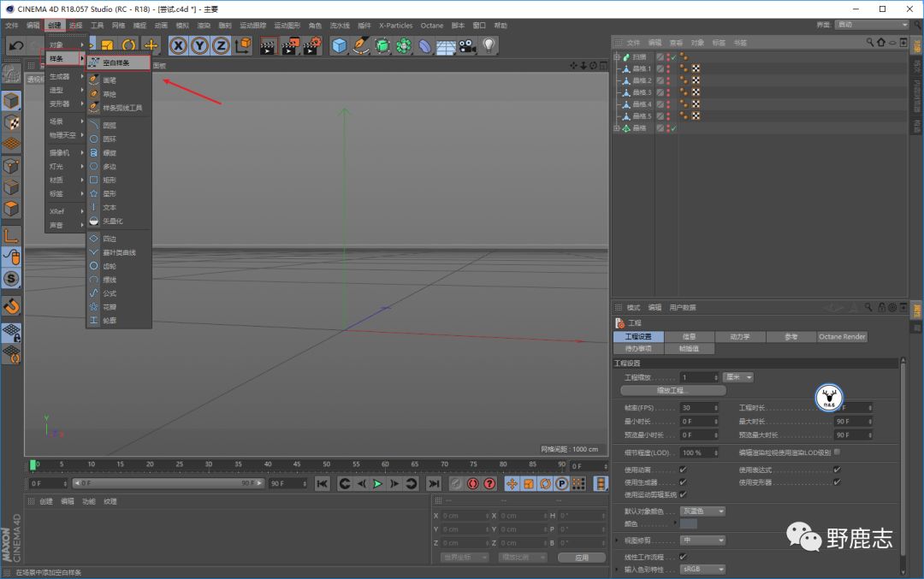Toggle the X axis lock
This screenshot has height=579, width=924.
coord(178,45)
